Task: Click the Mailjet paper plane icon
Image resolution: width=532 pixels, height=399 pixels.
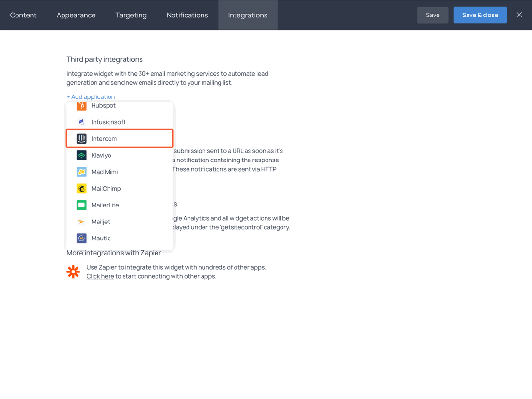Action: click(81, 221)
